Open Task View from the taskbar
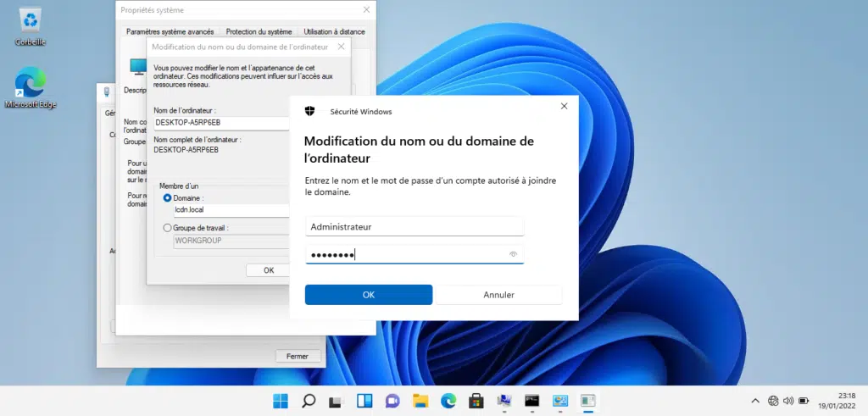The width and height of the screenshot is (868, 416). (337, 401)
